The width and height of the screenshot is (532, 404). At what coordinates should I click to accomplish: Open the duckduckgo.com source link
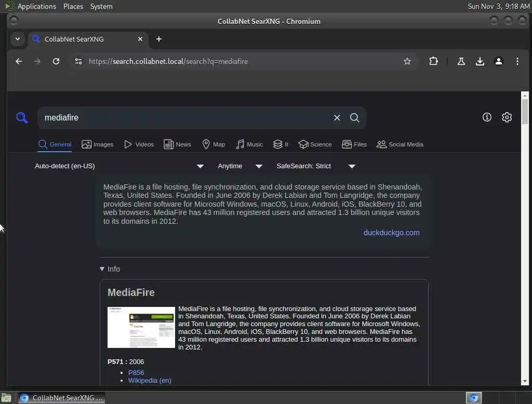click(391, 233)
